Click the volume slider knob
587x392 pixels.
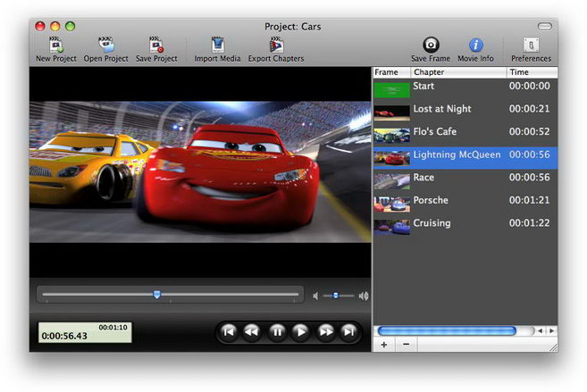(x=336, y=295)
